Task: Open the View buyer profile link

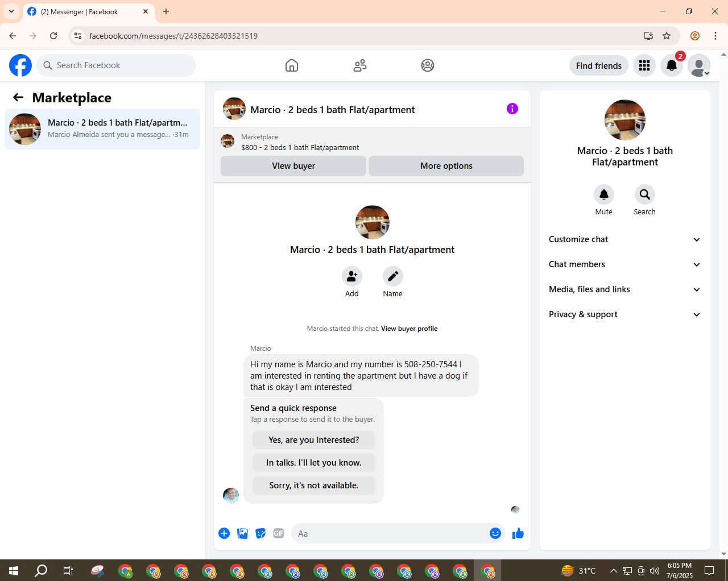Action: 409,329
